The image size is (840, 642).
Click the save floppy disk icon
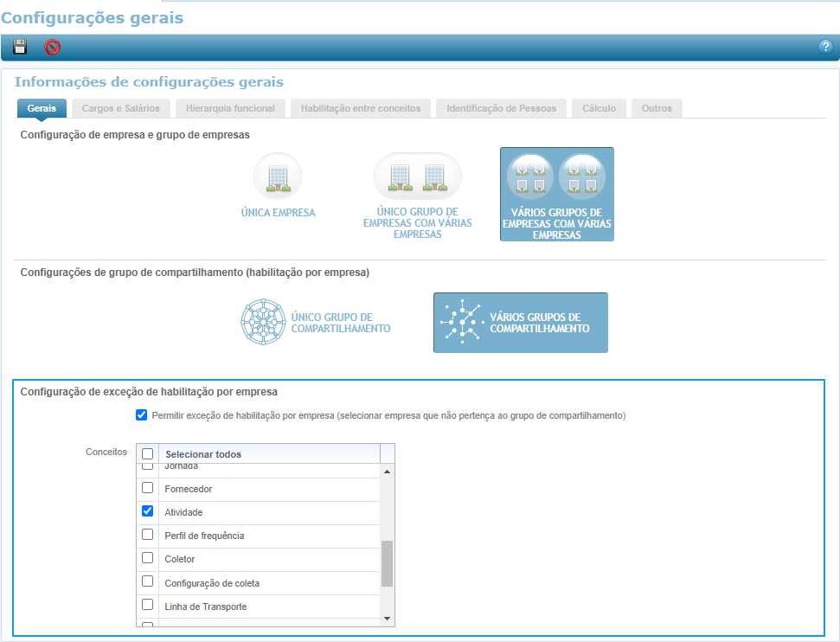20,47
